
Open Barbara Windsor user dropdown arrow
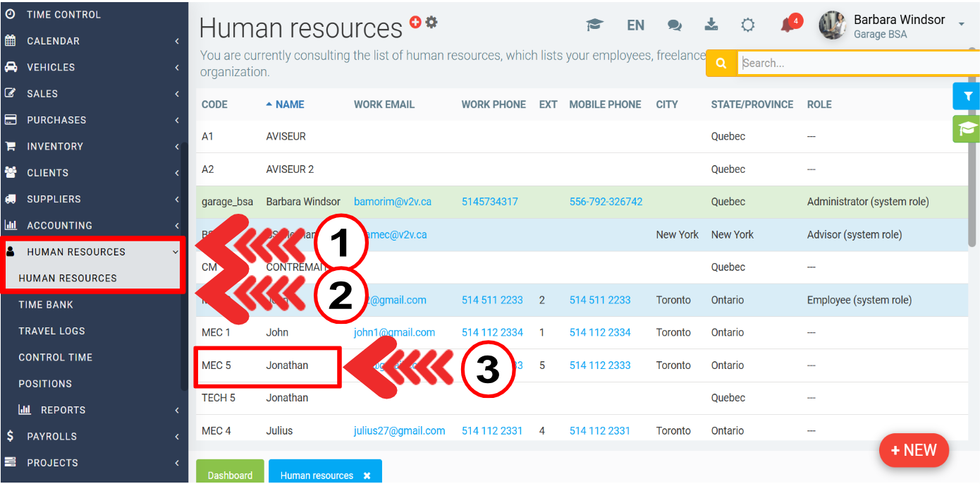[x=962, y=25]
